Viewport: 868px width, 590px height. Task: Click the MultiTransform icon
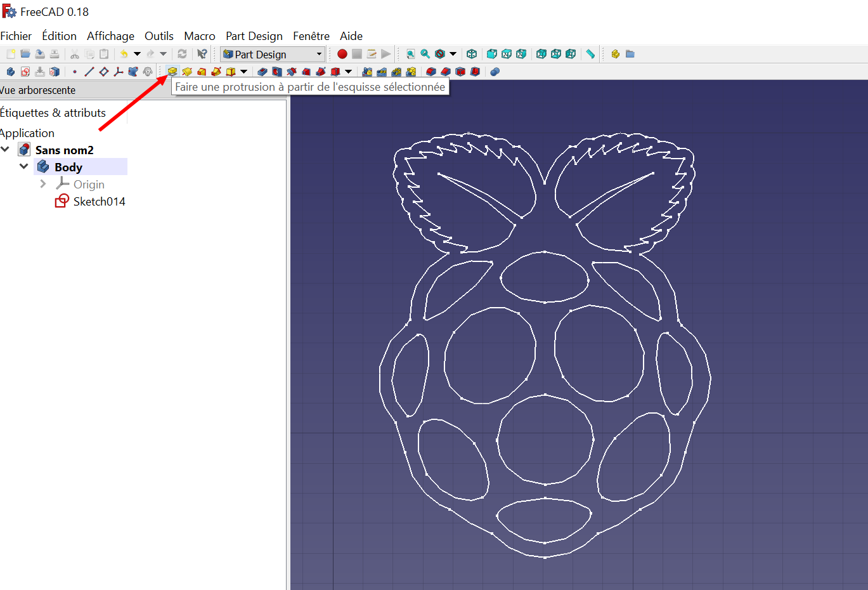411,72
